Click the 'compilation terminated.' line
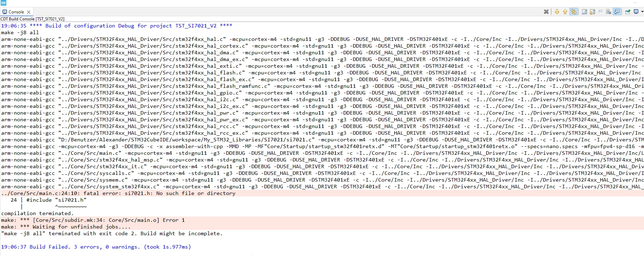Viewport: 644px width, 256px height. (x=37, y=213)
